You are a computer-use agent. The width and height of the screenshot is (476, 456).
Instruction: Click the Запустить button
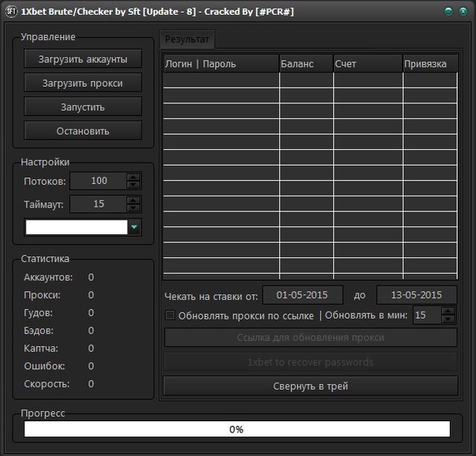point(83,107)
